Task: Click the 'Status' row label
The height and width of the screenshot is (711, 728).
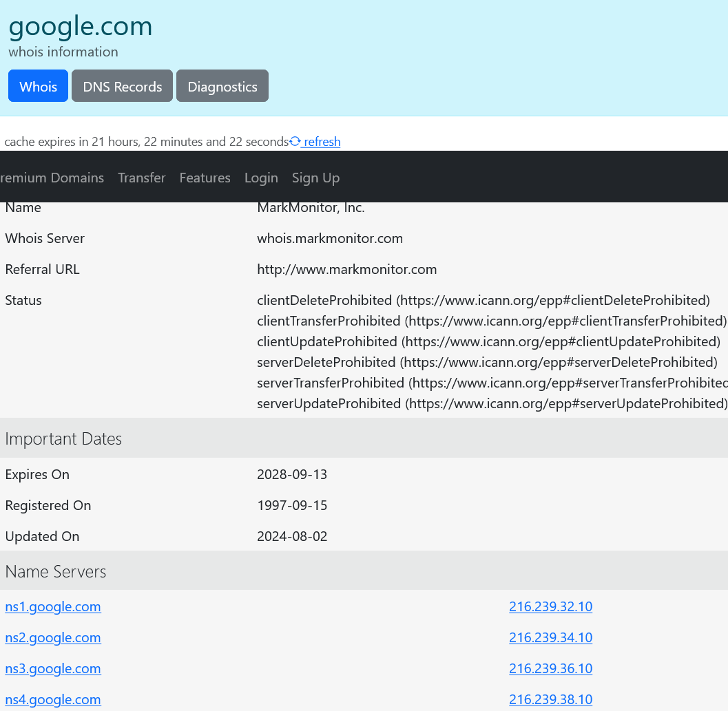Action: 23,301
